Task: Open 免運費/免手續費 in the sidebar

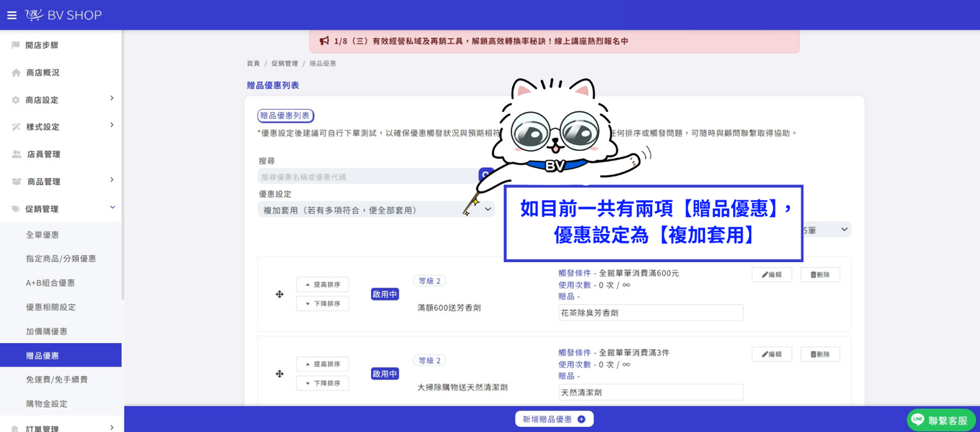Action: (x=57, y=380)
